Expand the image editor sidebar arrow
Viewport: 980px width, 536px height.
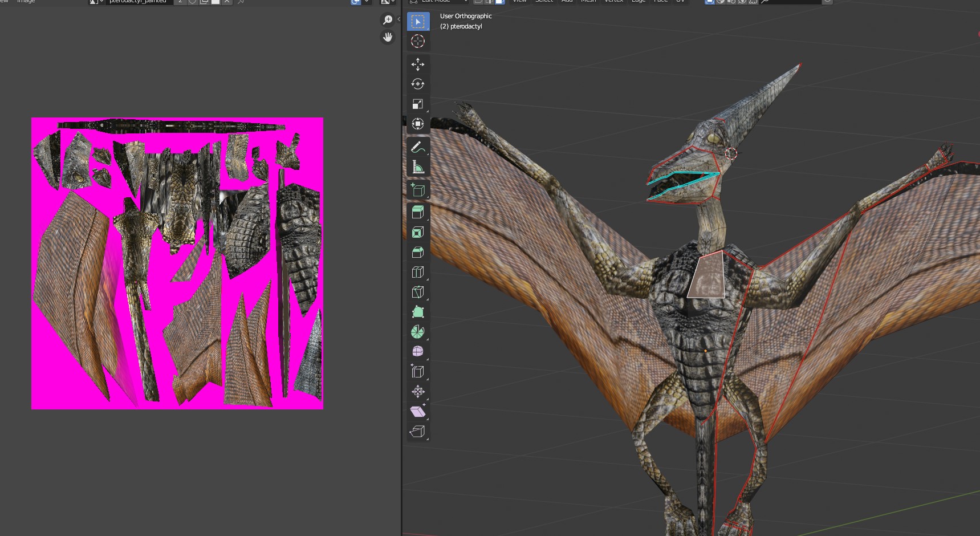[398, 19]
